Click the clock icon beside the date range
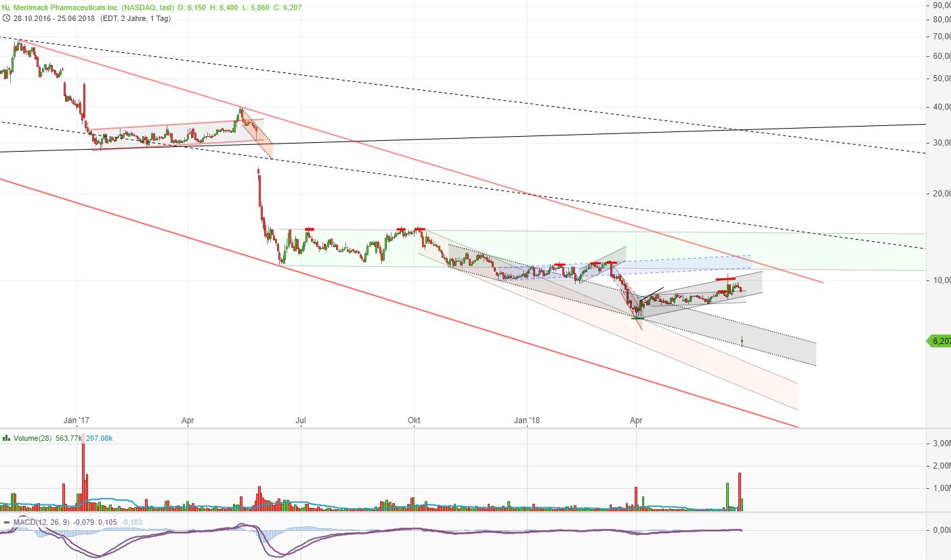This screenshot has height=560, width=951. (x=7, y=18)
